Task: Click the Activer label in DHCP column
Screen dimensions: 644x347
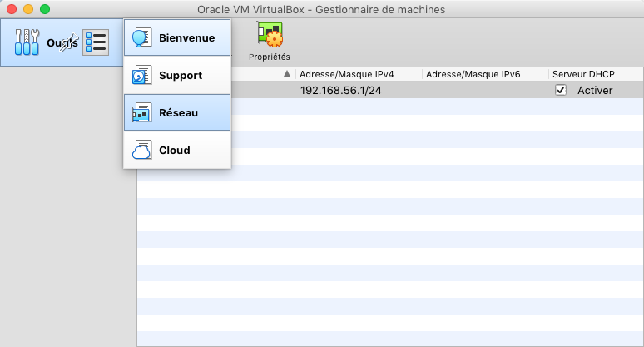Action: (595, 91)
